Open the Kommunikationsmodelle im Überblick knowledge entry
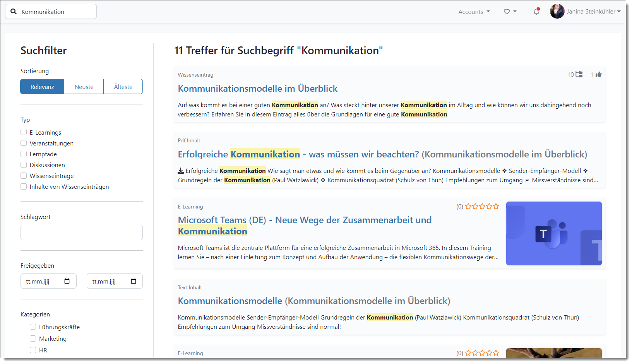Viewport: 632px width, 364px height. tap(257, 88)
